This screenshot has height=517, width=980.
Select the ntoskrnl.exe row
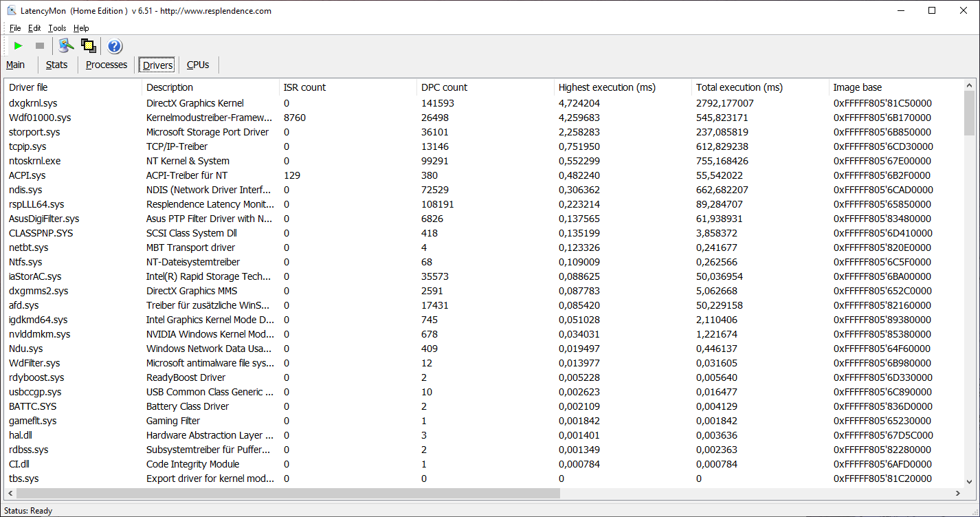484,161
